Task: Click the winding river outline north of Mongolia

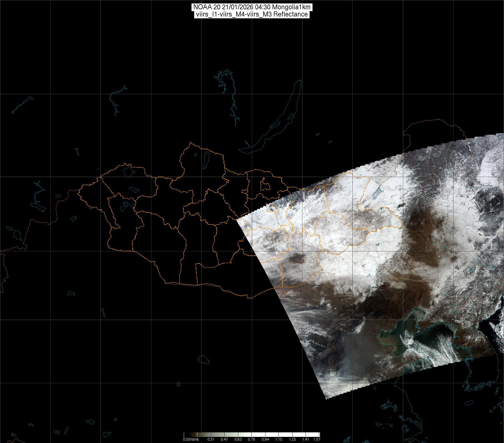Action: click(233, 104)
